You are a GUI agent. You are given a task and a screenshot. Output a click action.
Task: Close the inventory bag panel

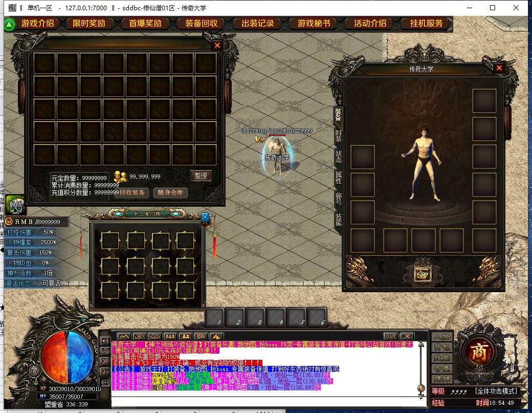click(x=217, y=46)
